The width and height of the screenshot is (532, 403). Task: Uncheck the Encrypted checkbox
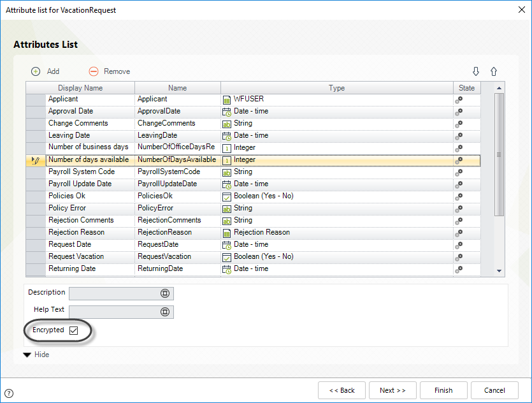click(73, 330)
